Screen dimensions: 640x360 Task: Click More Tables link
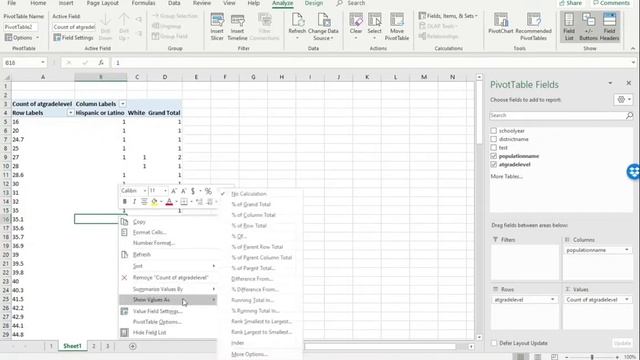point(506,176)
